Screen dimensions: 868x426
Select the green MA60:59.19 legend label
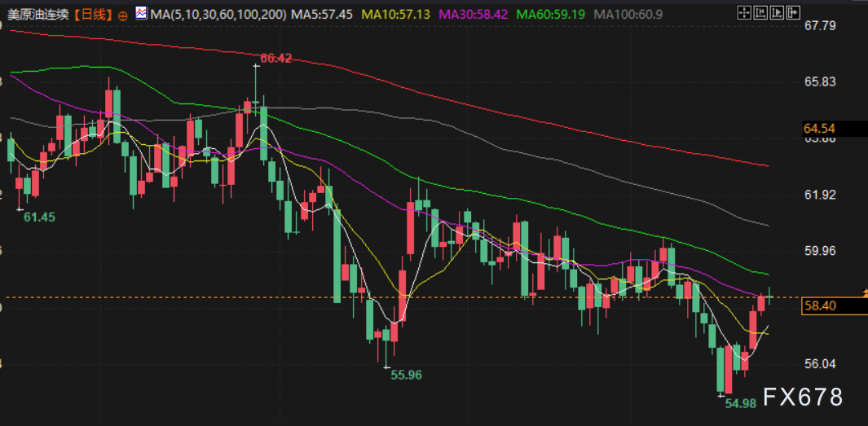553,14
